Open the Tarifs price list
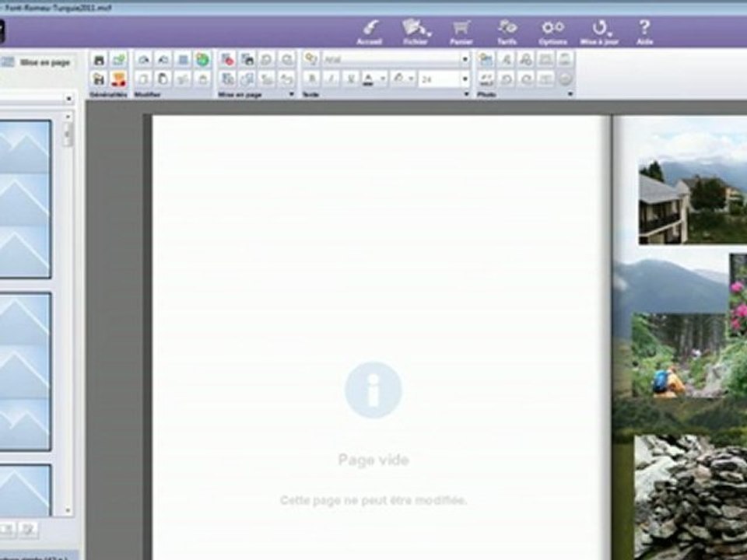Screen dimensions: 747x560 point(507,32)
